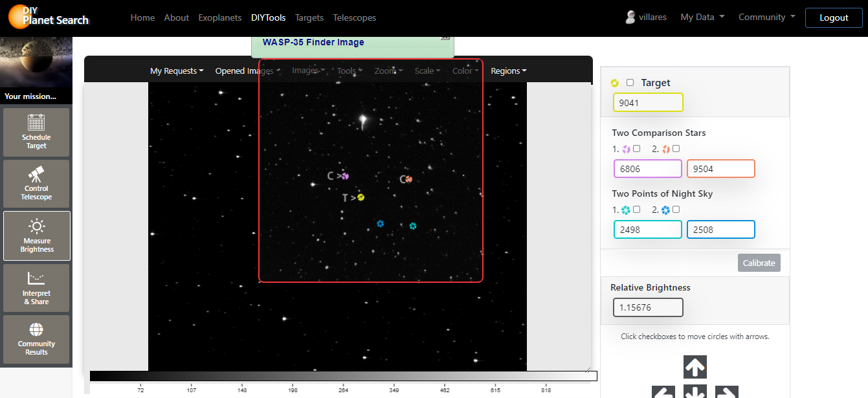
Task: Expand the Regions dropdown menu
Action: (x=508, y=71)
